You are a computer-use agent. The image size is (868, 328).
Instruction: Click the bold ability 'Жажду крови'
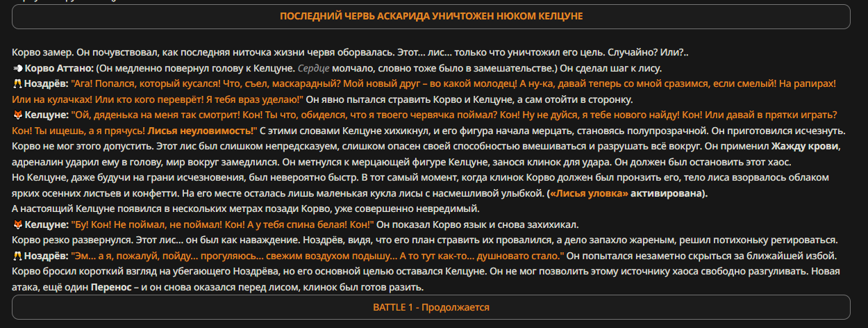click(806, 146)
